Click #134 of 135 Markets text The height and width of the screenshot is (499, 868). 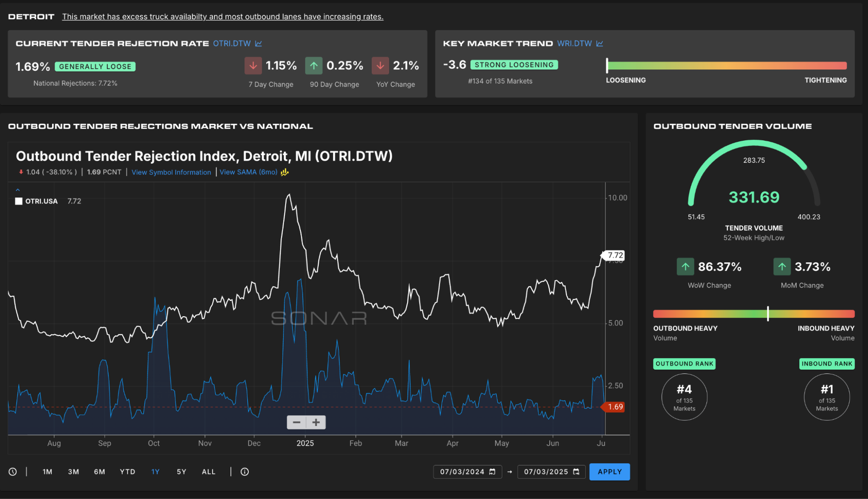click(x=500, y=81)
